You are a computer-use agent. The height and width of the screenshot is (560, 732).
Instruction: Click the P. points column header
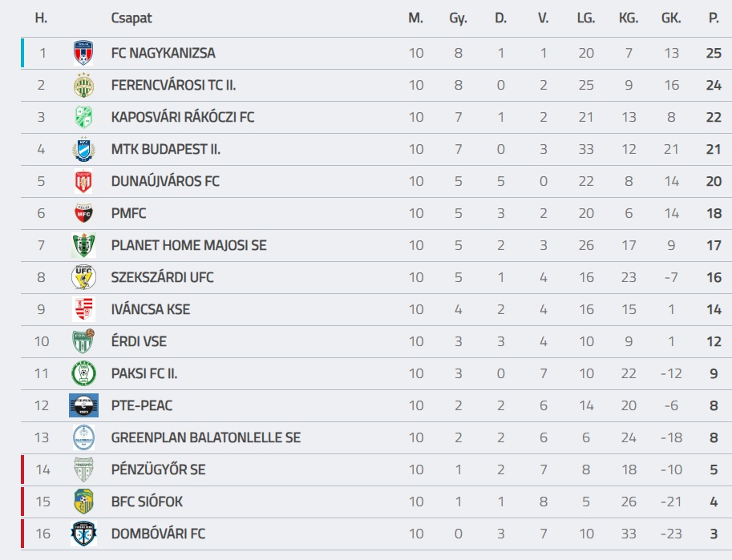714,18
